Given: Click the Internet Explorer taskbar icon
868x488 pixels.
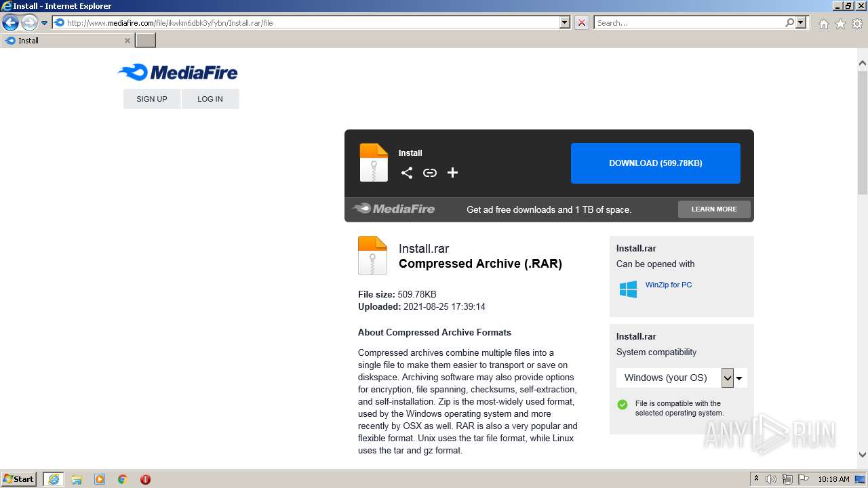Looking at the screenshot, I should [x=54, y=479].
